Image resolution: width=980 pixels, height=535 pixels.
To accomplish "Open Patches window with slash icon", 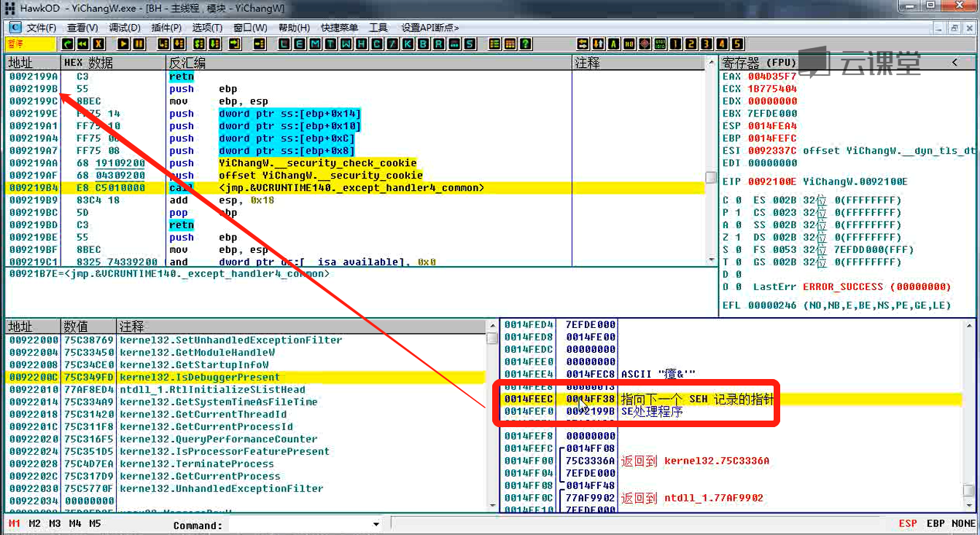I will click(x=392, y=44).
